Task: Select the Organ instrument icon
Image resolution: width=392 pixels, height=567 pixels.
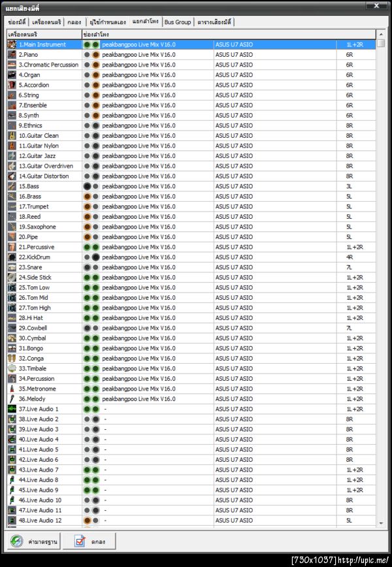Action: (12, 75)
